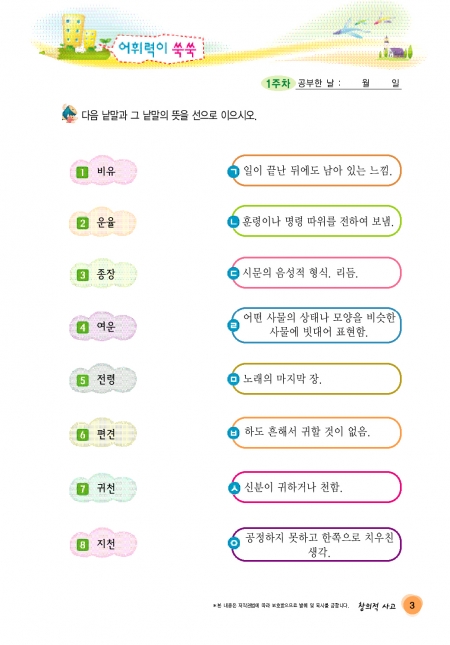Click the character mascot icon by instructions
This screenshot has width=450, height=645.
click(x=69, y=114)
